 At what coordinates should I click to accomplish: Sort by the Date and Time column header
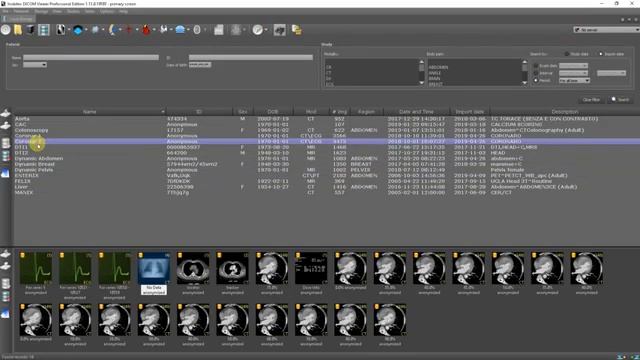[416, 111]
